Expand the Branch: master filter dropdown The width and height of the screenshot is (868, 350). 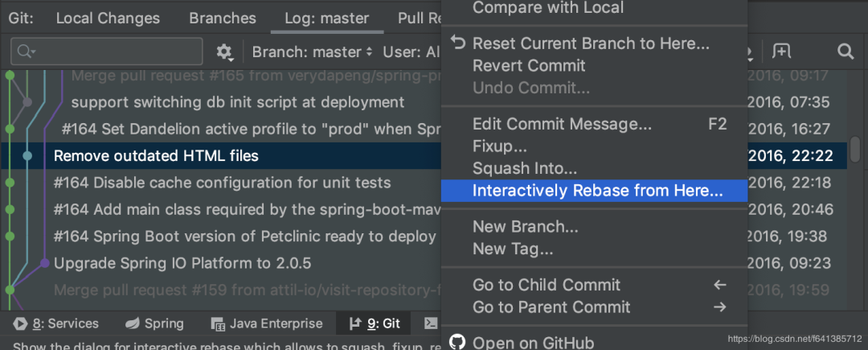312,51
